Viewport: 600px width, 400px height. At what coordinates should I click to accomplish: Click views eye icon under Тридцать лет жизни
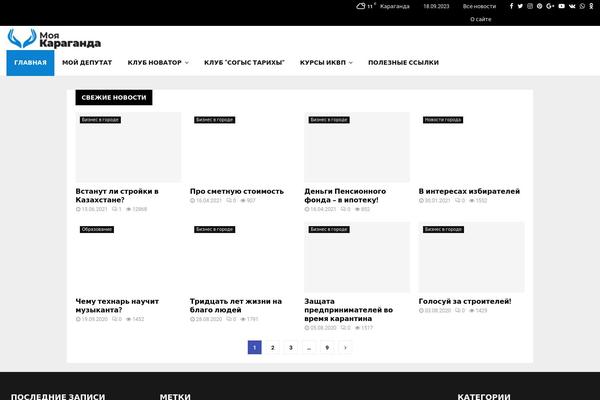point(243,319)
